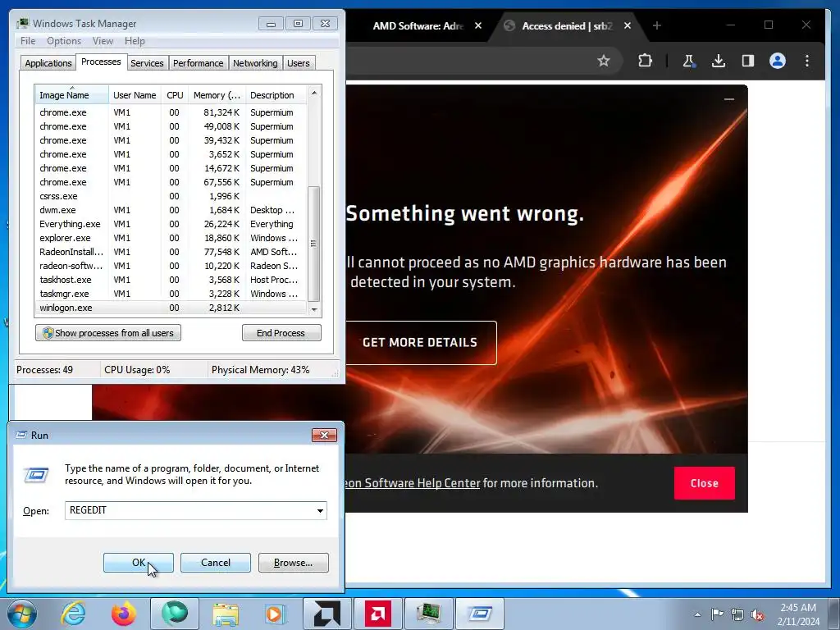Open Firefox from the taskbar
The width and height of the screenshot is (840, 630).
pos(124,614)
